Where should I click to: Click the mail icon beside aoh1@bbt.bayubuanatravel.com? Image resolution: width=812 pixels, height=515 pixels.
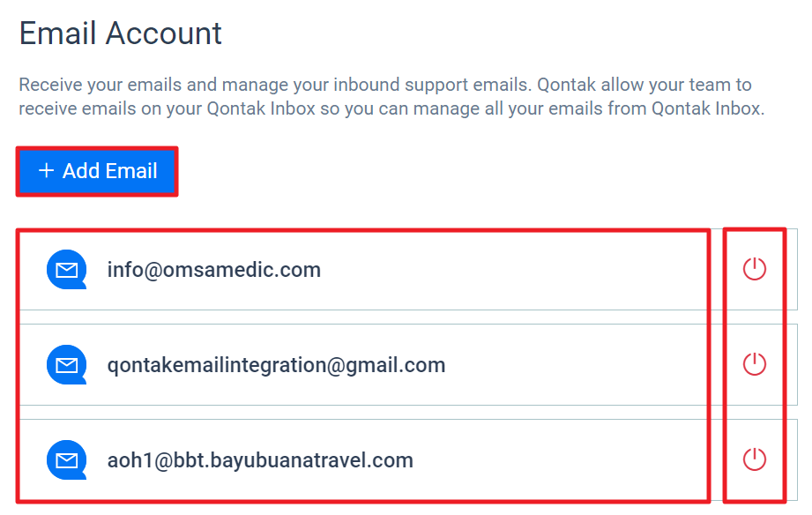66,460
